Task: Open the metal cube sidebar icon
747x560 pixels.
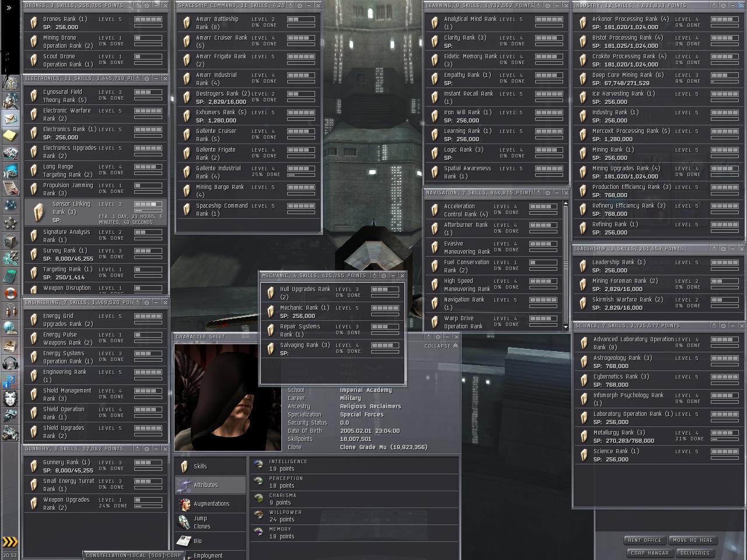Action: click(11, 240)
